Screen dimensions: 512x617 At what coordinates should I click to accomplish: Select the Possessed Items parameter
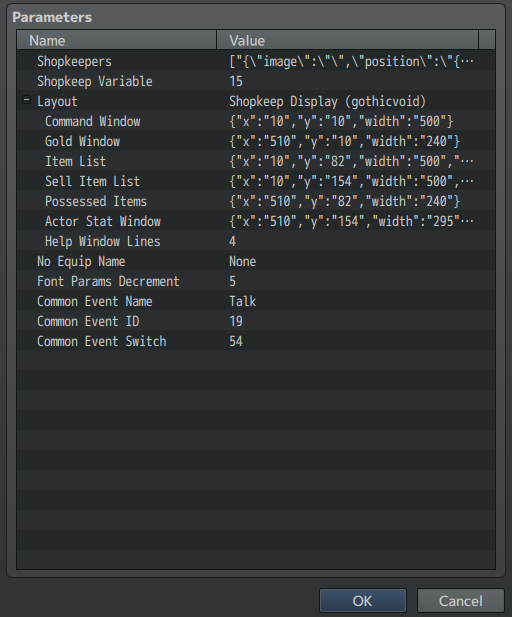[x=96, y=201]
